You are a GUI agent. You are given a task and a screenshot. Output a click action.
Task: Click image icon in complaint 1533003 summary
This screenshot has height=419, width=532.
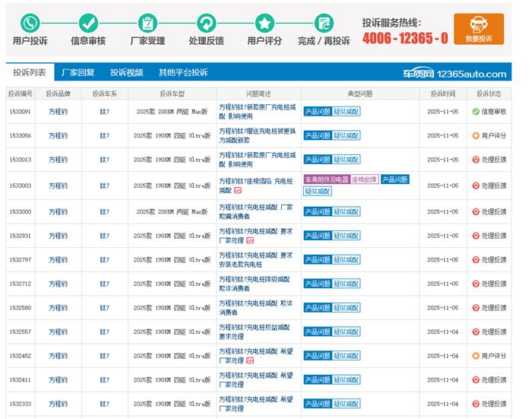pos(238,191)
